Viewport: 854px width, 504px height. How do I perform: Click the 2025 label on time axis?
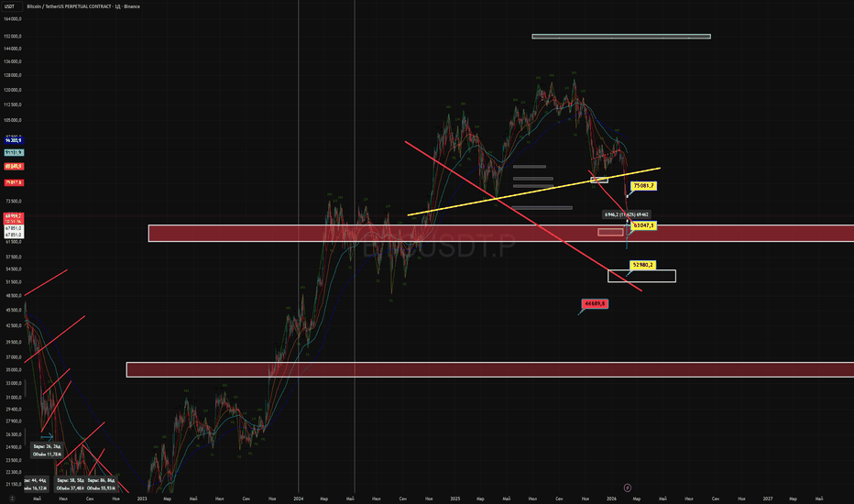point(455,499)
